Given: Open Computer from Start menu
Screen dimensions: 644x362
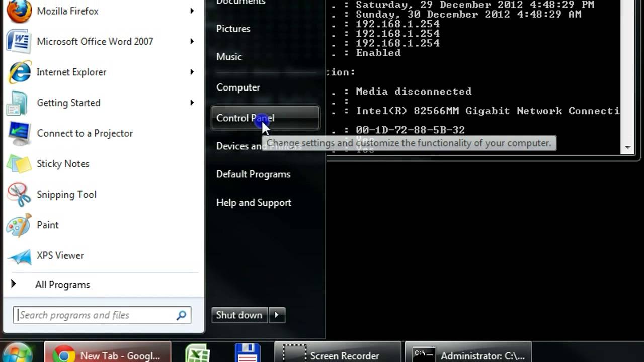Looking at the screenshot, I should [238, 87].
